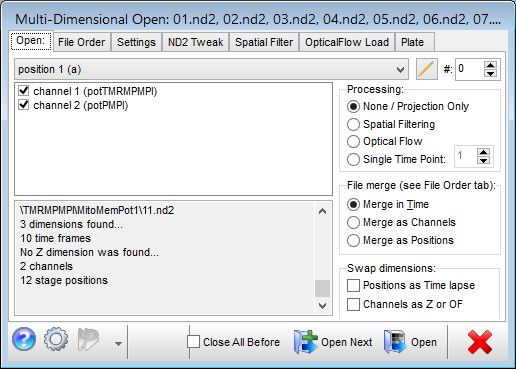The height and width of the screenshot is (369, 516).
Task: Select the Merge as Channels option
Action: pos(353,222)
